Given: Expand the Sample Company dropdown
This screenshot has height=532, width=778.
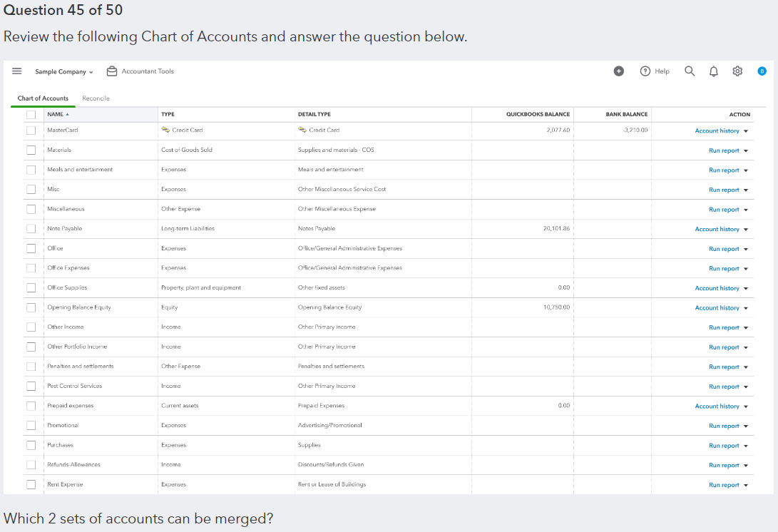Looking at the screenshot, I should [x=64, y=71].
